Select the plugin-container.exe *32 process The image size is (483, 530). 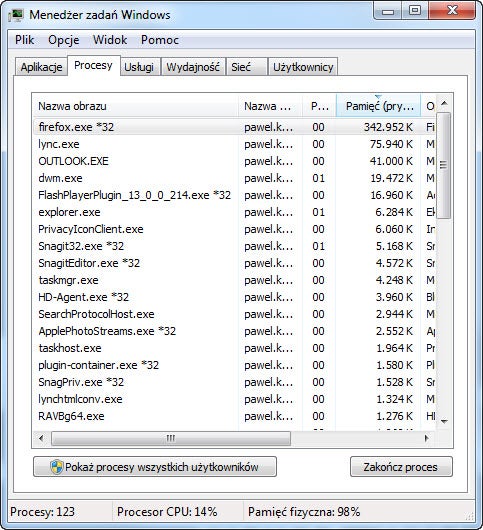click(235, 365)
